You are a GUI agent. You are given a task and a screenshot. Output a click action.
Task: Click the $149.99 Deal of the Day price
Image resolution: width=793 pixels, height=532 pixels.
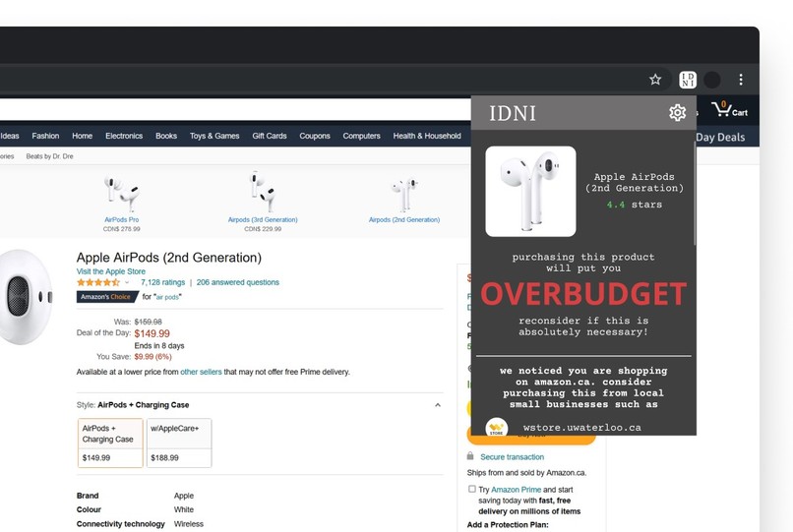[152, 333]
